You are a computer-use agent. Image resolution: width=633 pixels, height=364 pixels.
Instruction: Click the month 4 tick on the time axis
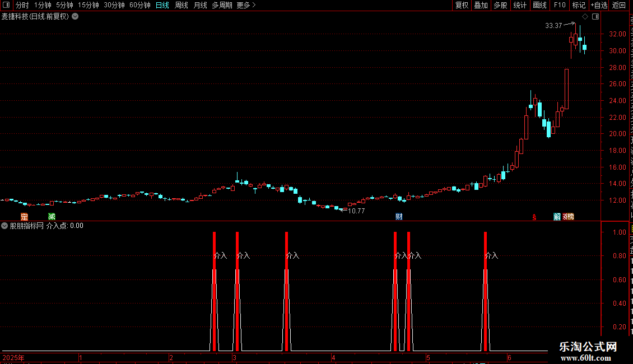333,357
